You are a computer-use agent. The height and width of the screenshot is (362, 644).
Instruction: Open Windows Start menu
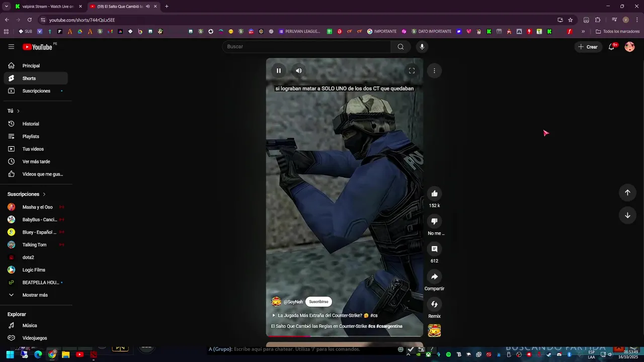(10, 354)
